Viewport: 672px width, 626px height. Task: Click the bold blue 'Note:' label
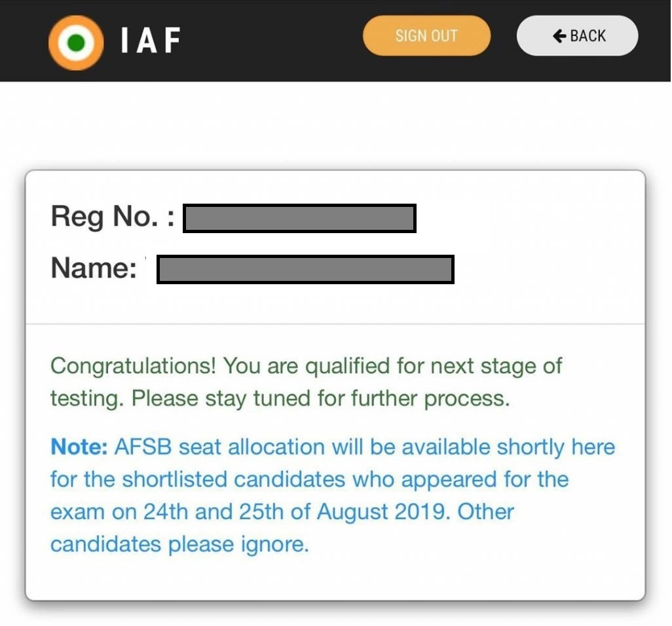(79, 447)
